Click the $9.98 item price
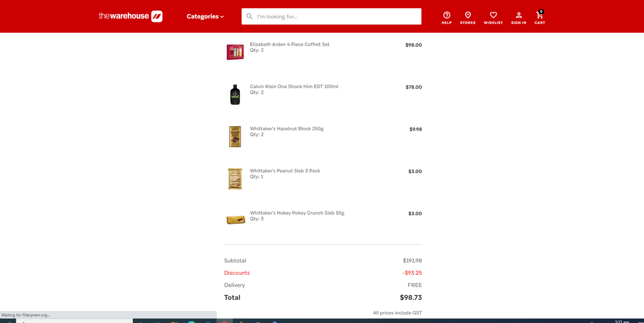Screen dimensions: 644x323 [x=416, y=129]
